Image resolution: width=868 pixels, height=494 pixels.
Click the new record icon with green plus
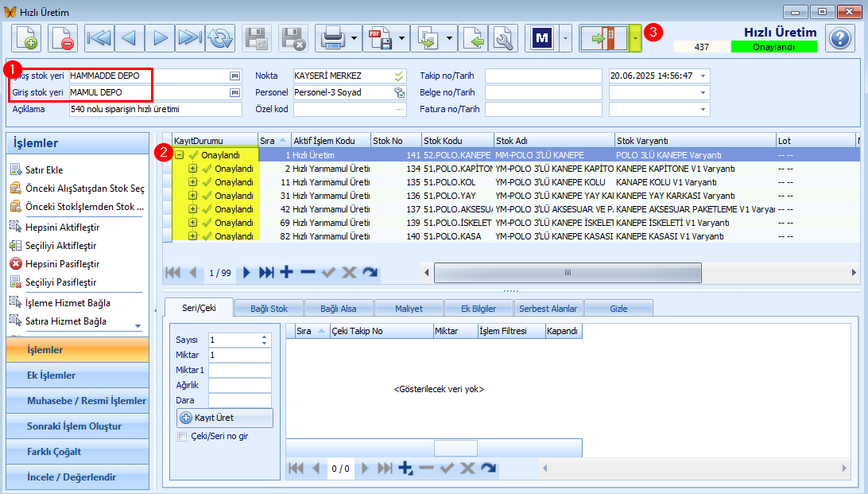26,38
